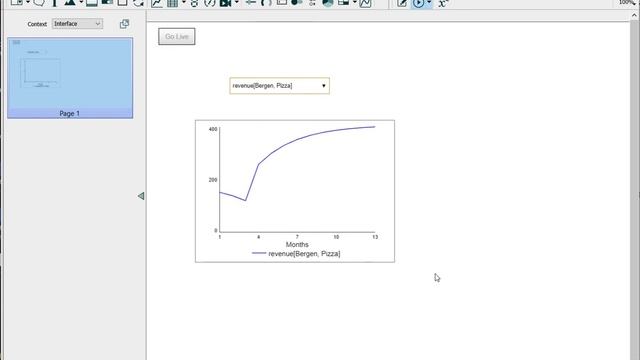
Task: Select the Image (mountain) tool
Action: tap(70, 3)
